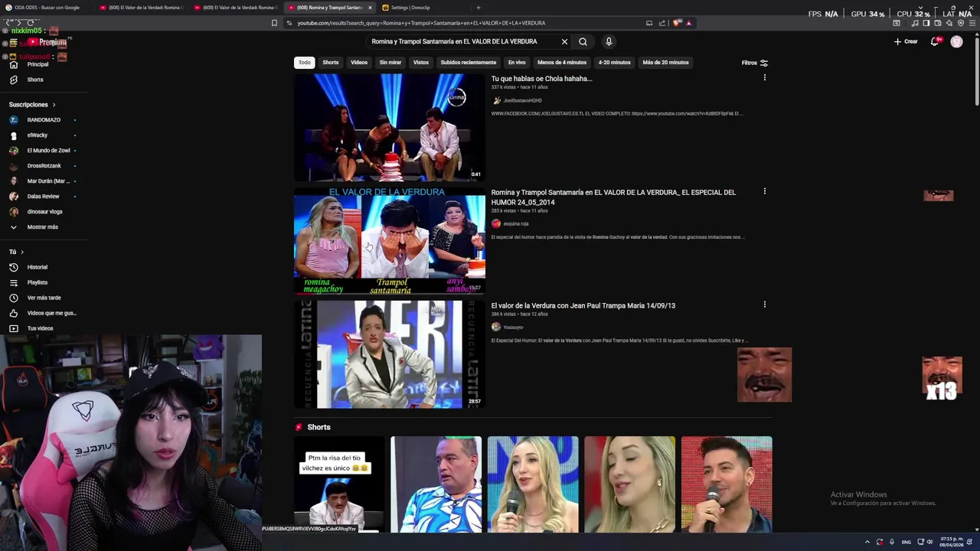Open YouTube notifications bell
Image resolution: width=980 pixels, height=551 pixels.
[935, 41]
